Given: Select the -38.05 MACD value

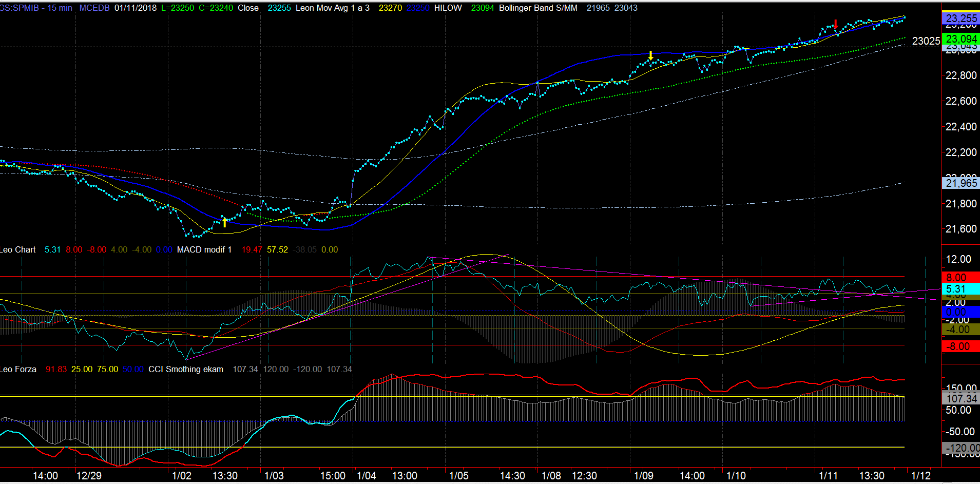Looking at the screenshot, I should tap(304, 250).
